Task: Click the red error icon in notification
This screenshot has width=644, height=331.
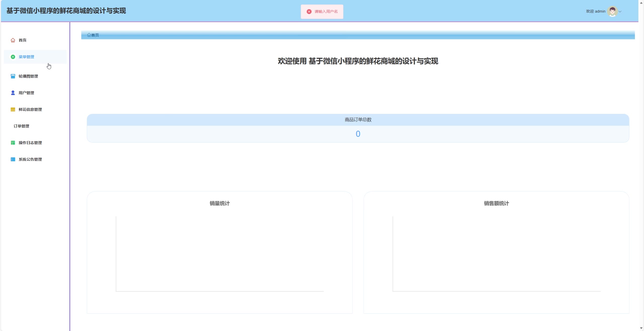Action: coord(309,12)
